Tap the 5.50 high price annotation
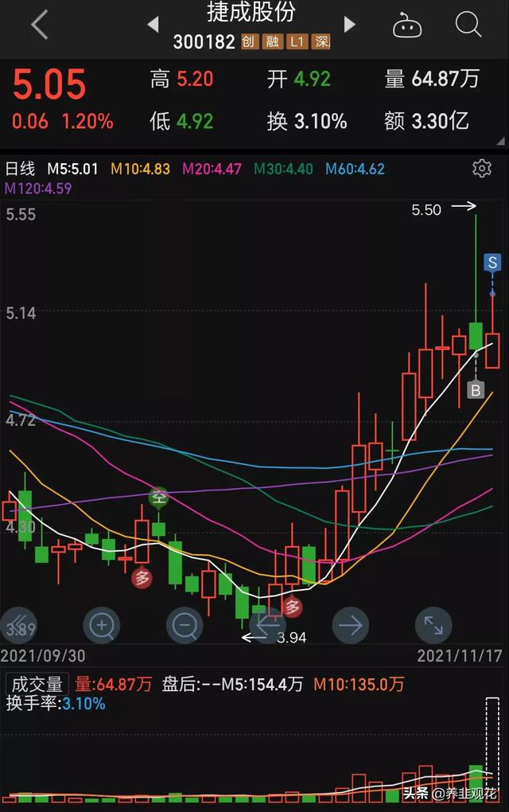The image size is (509, 812). coord(426,209)
